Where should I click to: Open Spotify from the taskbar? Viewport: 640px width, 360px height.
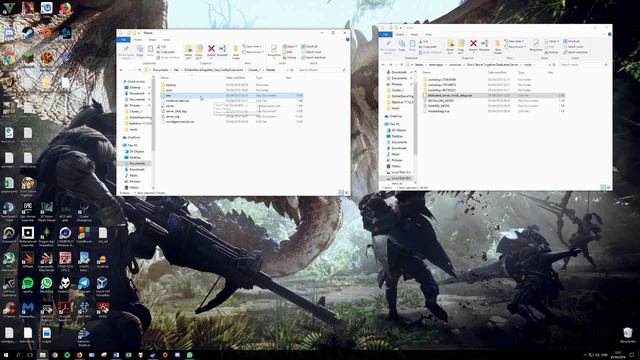coord(67,355)
